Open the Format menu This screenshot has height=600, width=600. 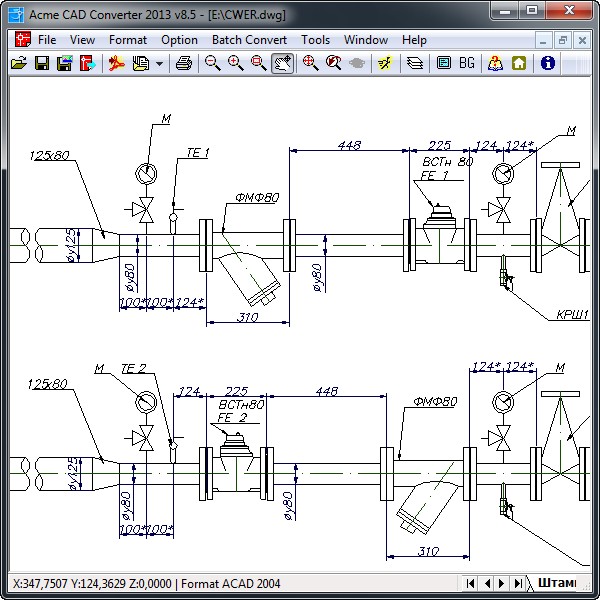(x=128, y=40)
